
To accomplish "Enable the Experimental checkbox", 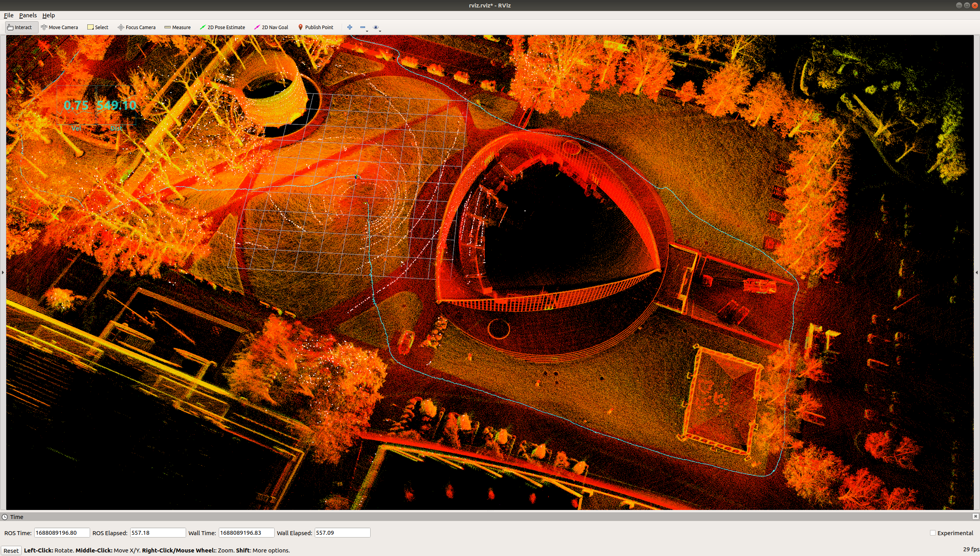I will click(932, 533).
